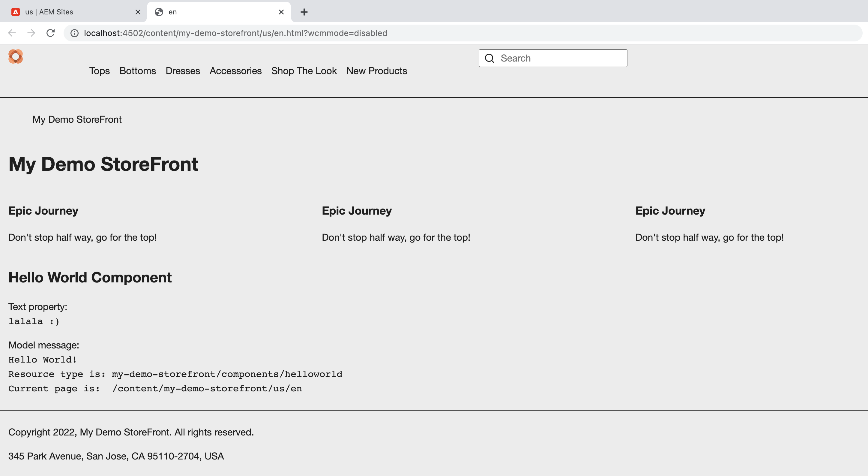This screenshot has height=476, width=868.
Task: Click the search magnifier icon
Action: (489, 58)
